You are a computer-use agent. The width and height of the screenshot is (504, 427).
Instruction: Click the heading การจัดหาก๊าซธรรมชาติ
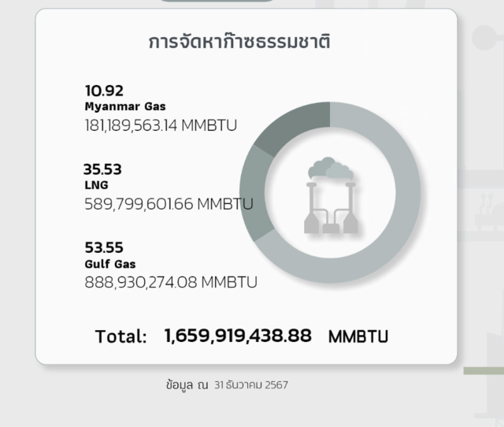239,42
